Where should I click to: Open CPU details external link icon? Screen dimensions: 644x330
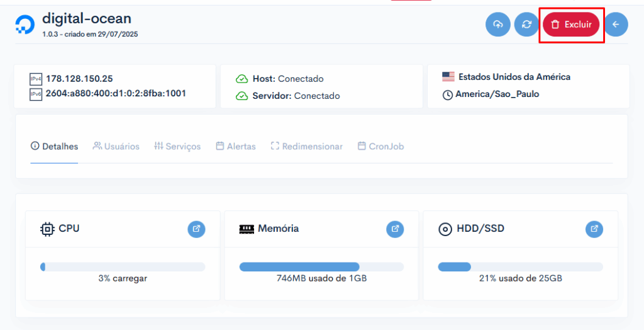(x=196, y=229)
